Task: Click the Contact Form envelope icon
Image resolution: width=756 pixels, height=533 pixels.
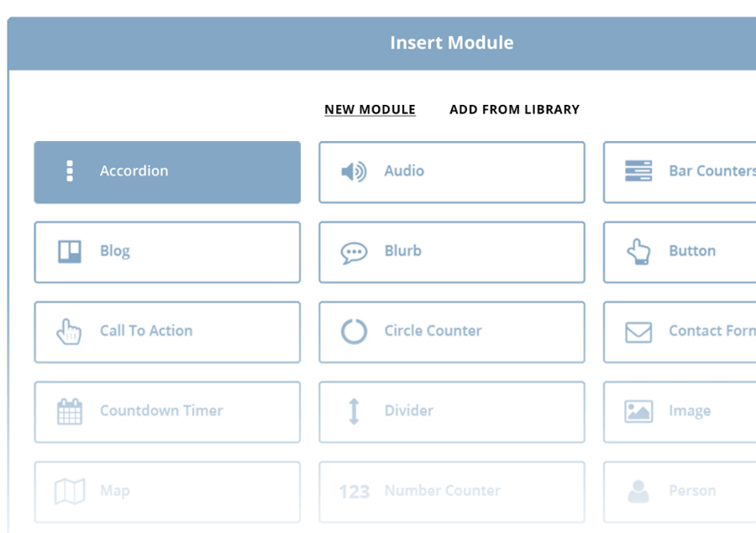Action: pos(638,332)
